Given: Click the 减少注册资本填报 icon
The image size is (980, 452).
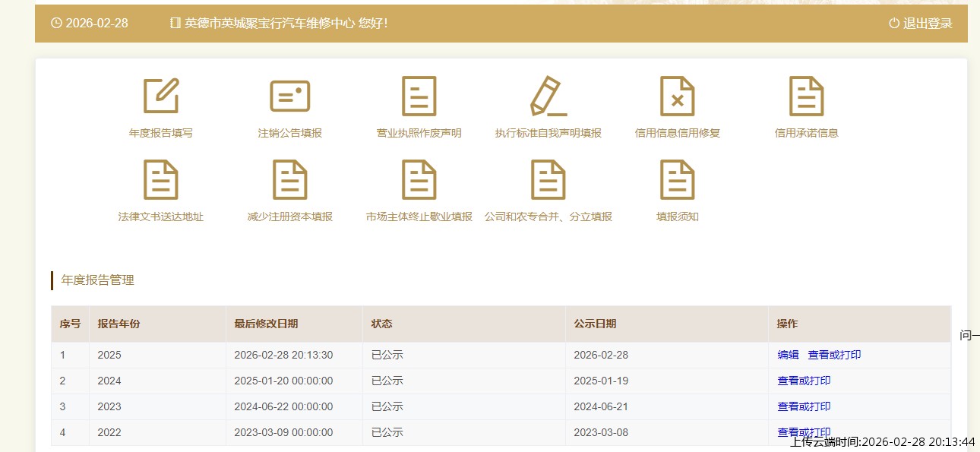Looking at the screenshot, I should (x=289, y=180).
